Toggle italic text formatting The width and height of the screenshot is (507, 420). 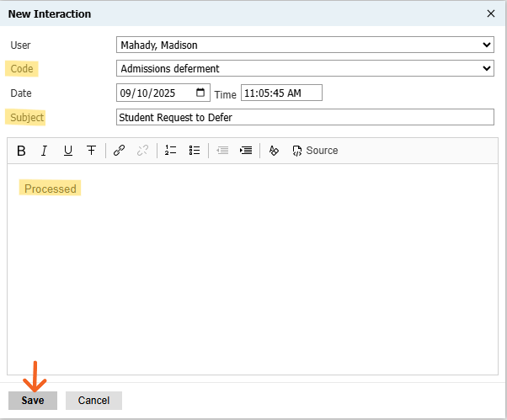pyautogui.click(x=44, y=151)
